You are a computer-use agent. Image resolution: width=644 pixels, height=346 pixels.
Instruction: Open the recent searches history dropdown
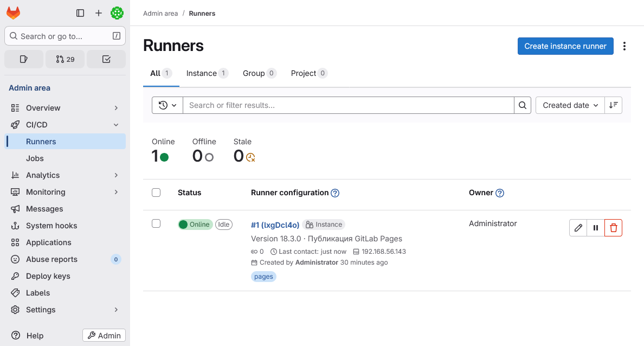point(167,105)
